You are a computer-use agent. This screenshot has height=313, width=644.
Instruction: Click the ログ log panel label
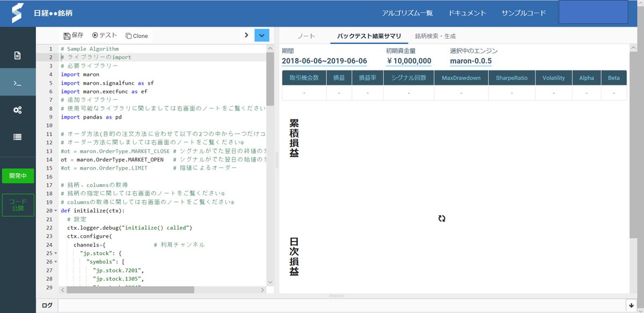(47, 305)
